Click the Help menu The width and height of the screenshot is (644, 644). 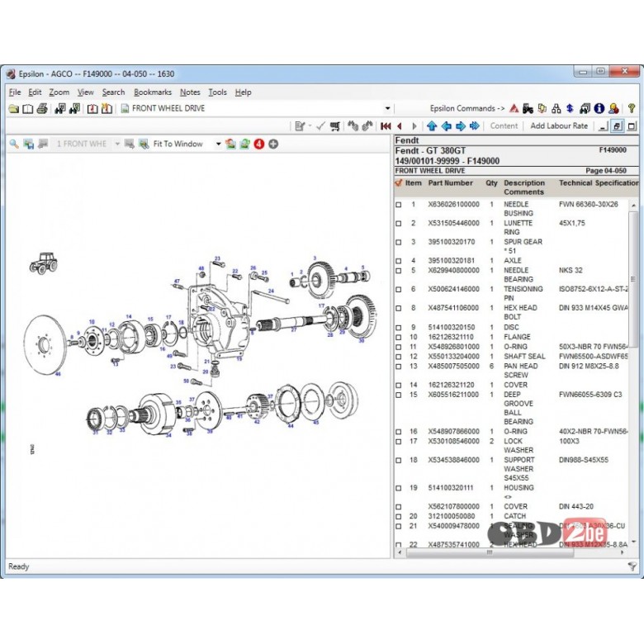[243, 92]
